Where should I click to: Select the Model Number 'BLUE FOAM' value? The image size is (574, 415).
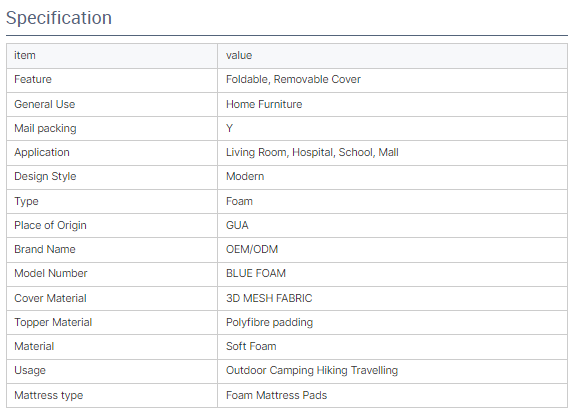[256, 273]
